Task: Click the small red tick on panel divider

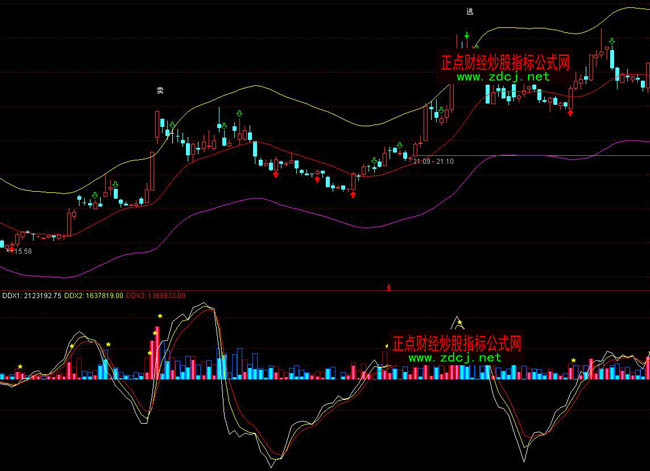Action: (x=388, y=288)
